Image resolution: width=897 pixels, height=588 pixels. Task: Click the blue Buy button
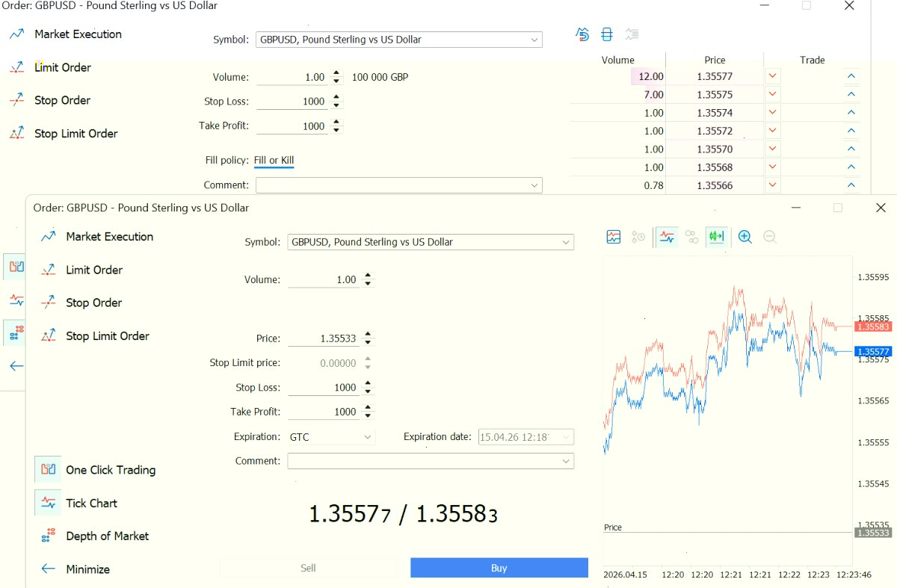click(499, 568)
